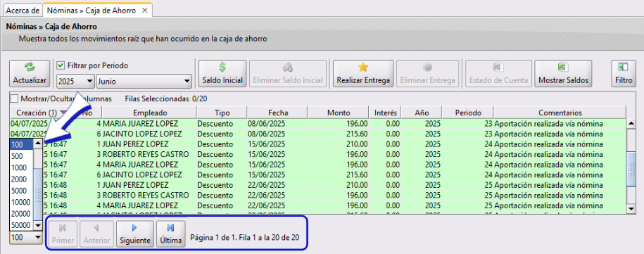Sort by the Fecha column header
This screenshot has width=644, height=254.
coord(278,113)
